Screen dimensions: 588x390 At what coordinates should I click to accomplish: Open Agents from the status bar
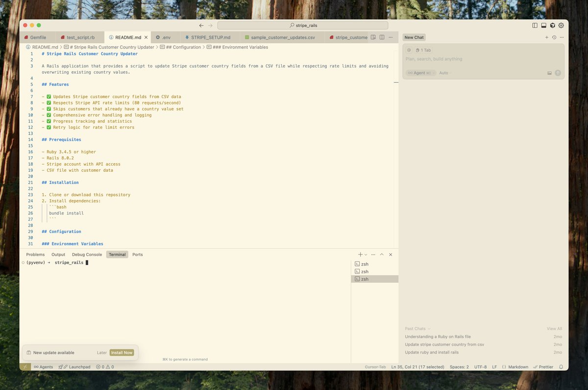(x=43, y=367)
